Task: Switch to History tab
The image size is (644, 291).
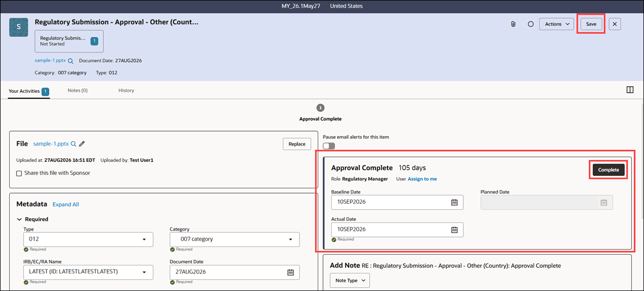Action: 126,90
